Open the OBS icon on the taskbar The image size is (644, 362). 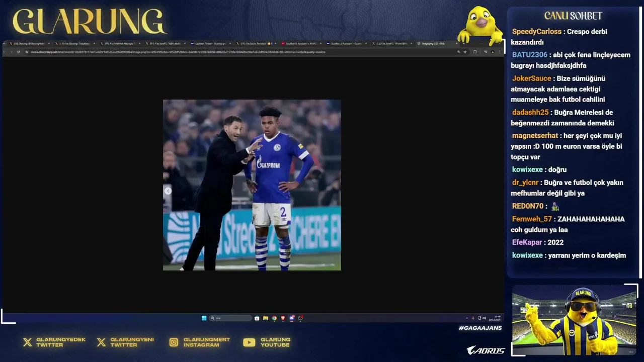300,318
